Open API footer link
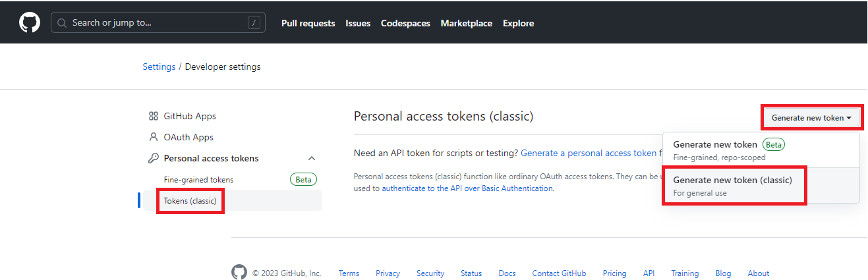This screenshot has width=868, height=280. point(649,273)
